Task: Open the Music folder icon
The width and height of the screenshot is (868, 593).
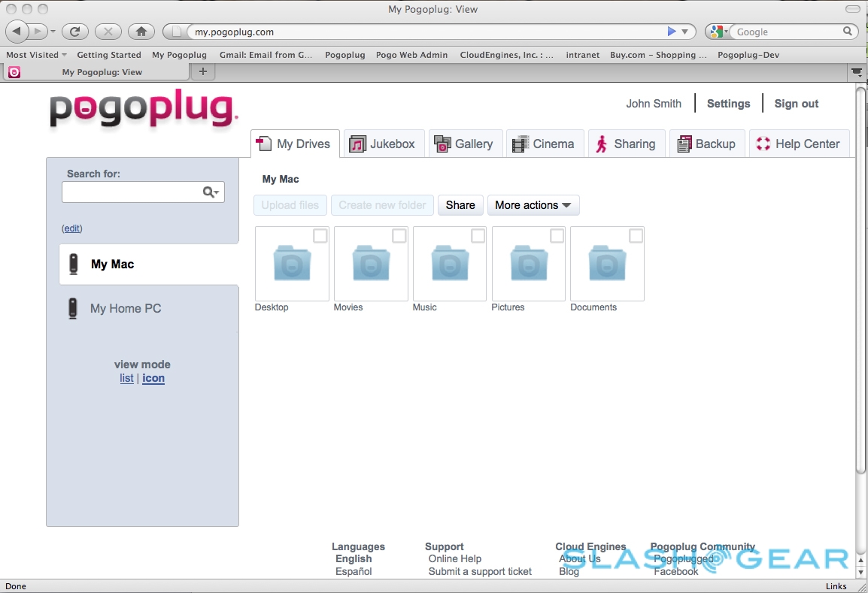Action: (450, 264)
